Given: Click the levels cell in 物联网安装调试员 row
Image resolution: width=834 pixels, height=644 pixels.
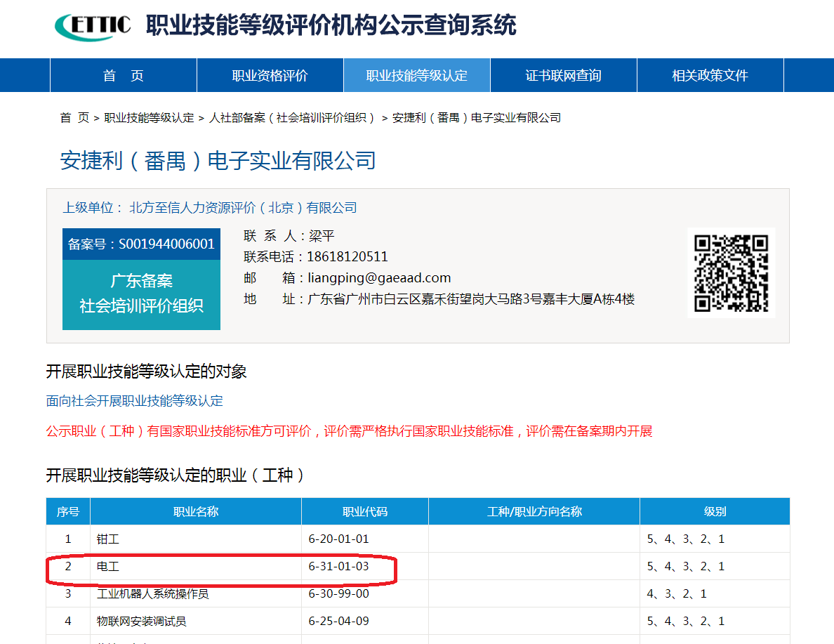Looking at the screenshot, I should pos(715,621).
